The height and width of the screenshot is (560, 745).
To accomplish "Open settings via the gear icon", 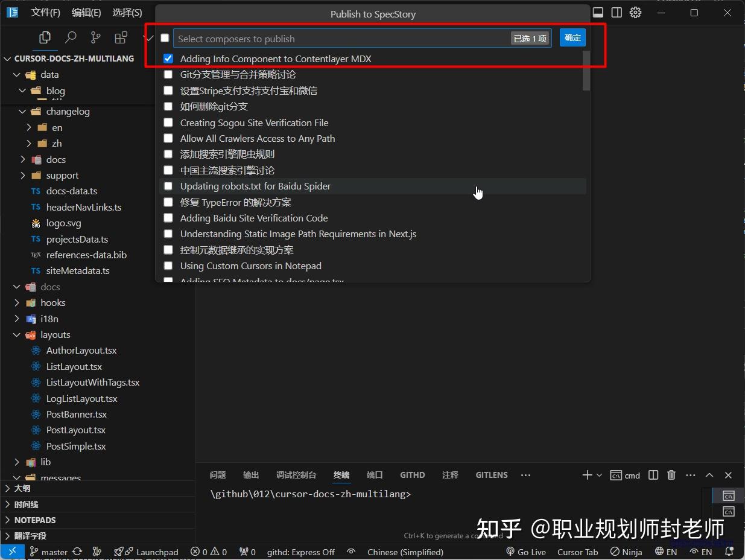I will tap(635, 12).
